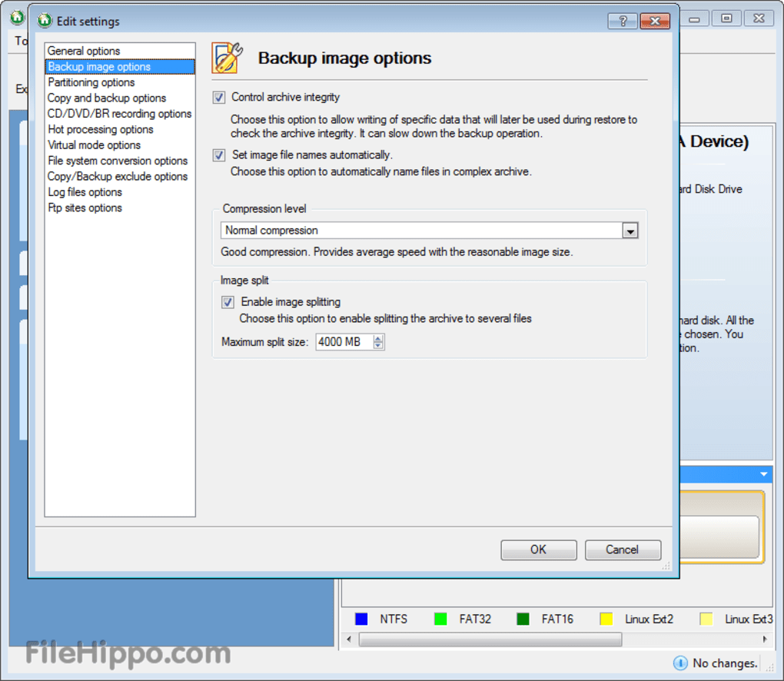Toggle Enable image splitting checkbox
The width and height of the screenshot is (784, 681).
[x=228, y=301]
